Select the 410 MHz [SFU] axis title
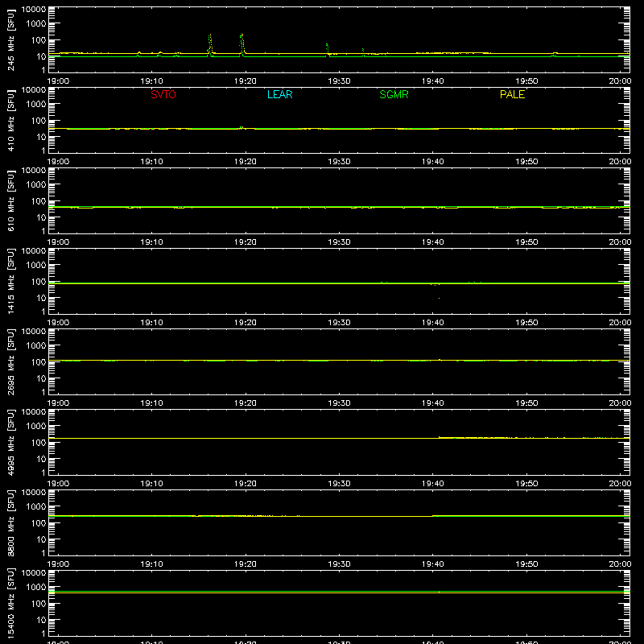 11,120
